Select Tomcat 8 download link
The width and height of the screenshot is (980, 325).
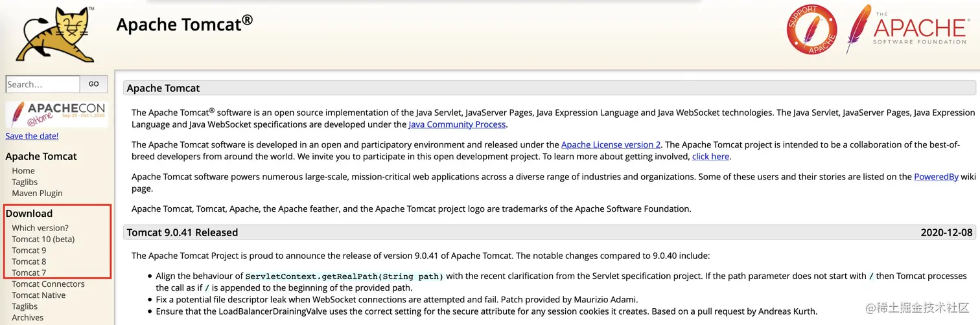pyautogui.click(x=29, y=262)
